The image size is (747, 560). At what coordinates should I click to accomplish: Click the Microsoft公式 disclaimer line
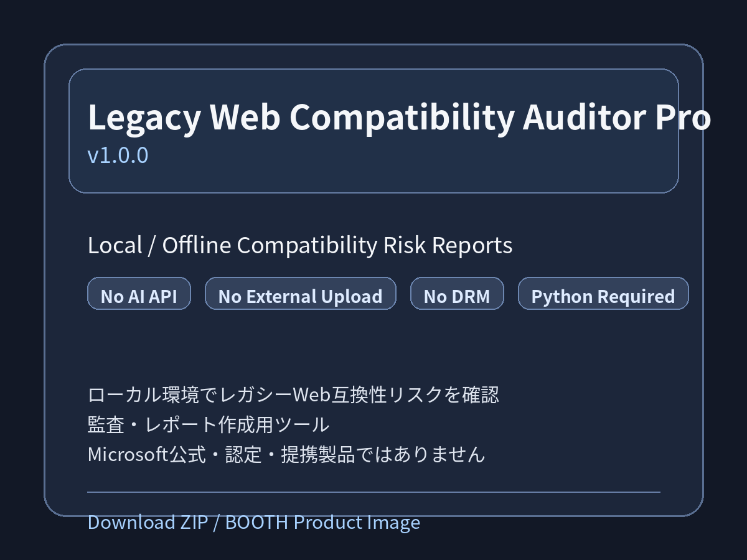click(286, 455)
